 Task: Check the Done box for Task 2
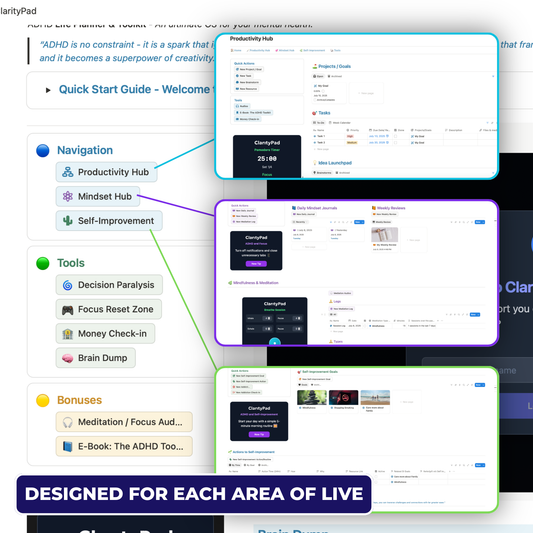click(395, 142)
